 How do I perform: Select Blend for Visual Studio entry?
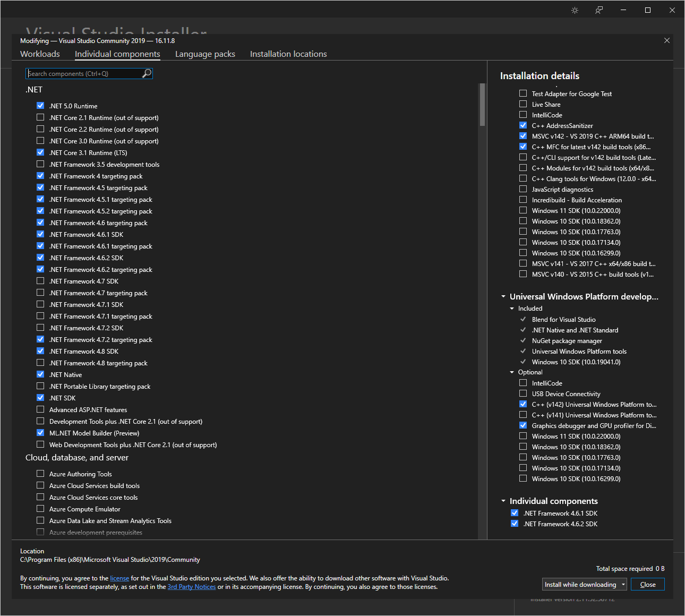click(564, 319)
